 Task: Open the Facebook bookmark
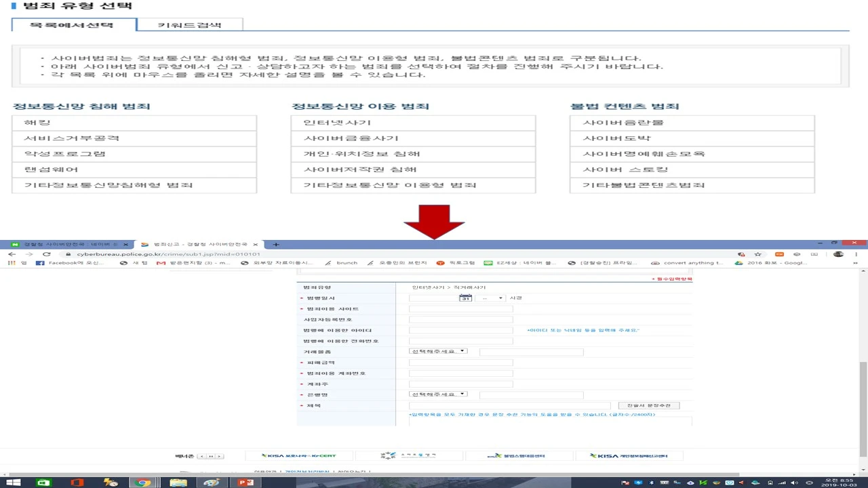click(x=70, y=263)
